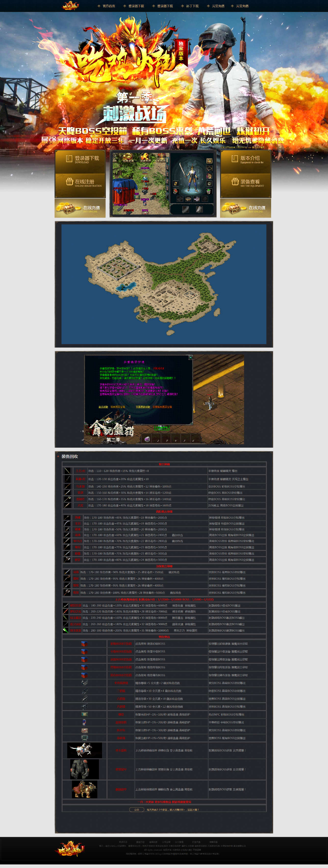Click the 麒麟化身 mount image
Viewport: 328px width, 868px height.
tap(84, 789)
